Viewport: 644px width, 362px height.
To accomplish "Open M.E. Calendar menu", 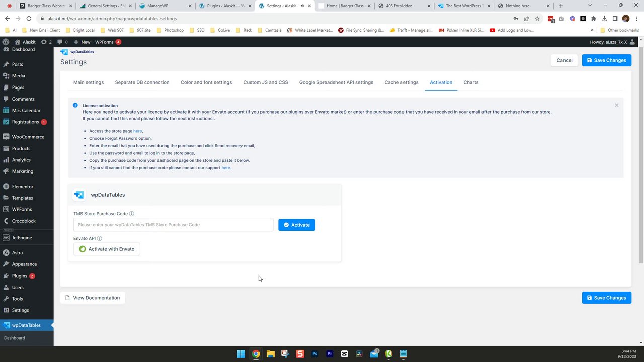I will [27, 110].
